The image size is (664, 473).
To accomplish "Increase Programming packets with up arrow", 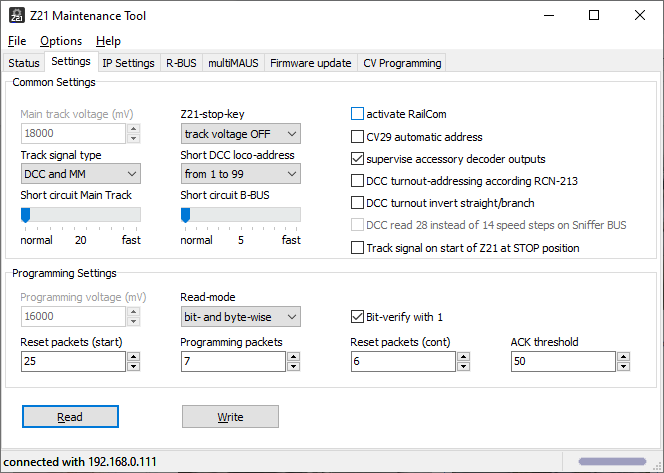I will (294, 357).
